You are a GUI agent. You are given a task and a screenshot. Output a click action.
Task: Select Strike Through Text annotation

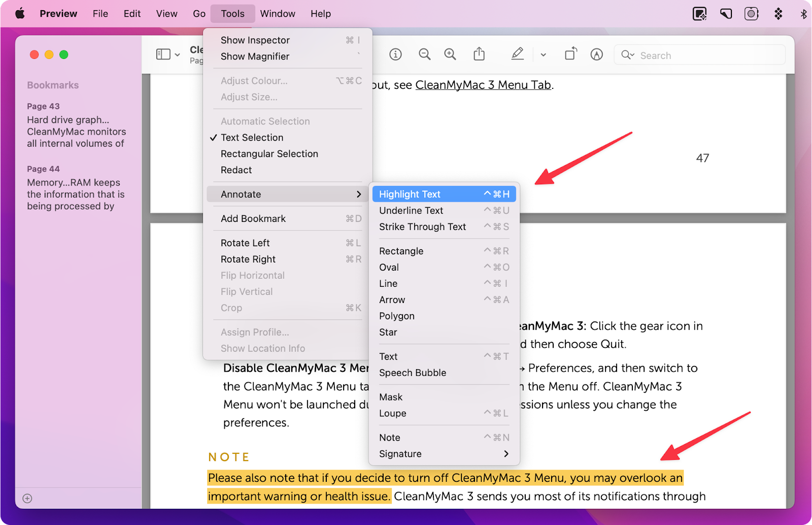click(x=444, y=226)
